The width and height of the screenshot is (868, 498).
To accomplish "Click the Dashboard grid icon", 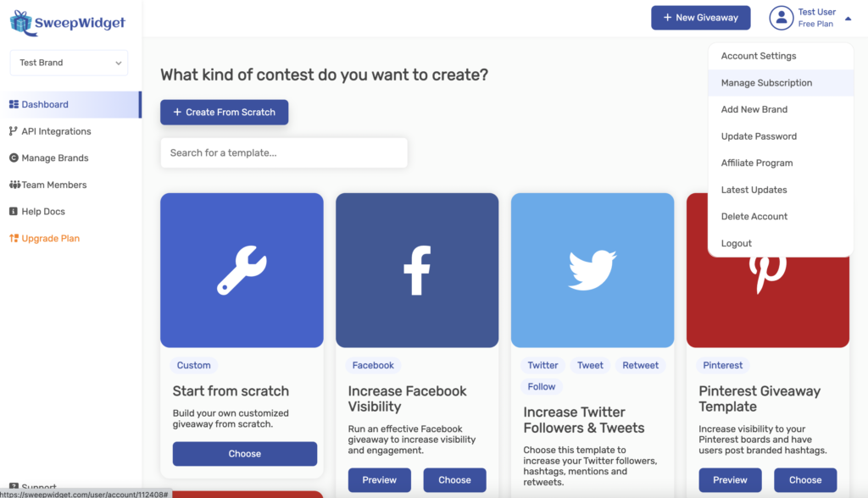I will 14,105.
